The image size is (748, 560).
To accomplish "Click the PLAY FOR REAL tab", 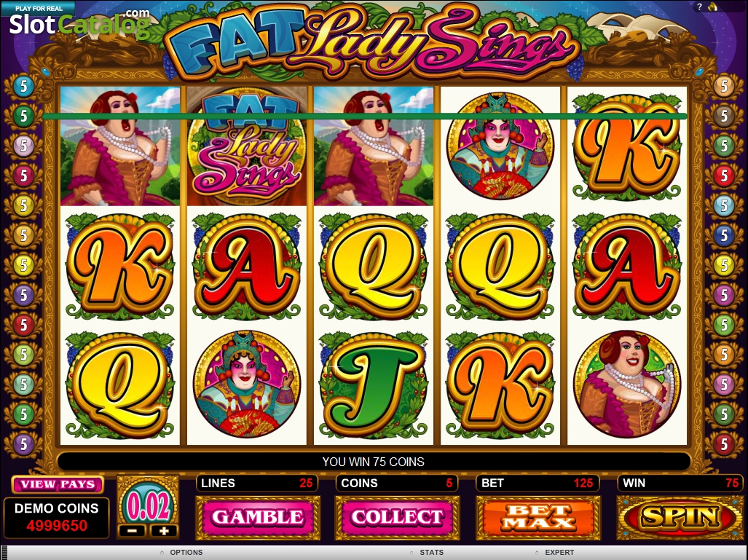I will pyautogui.click(x=38, y=7).
